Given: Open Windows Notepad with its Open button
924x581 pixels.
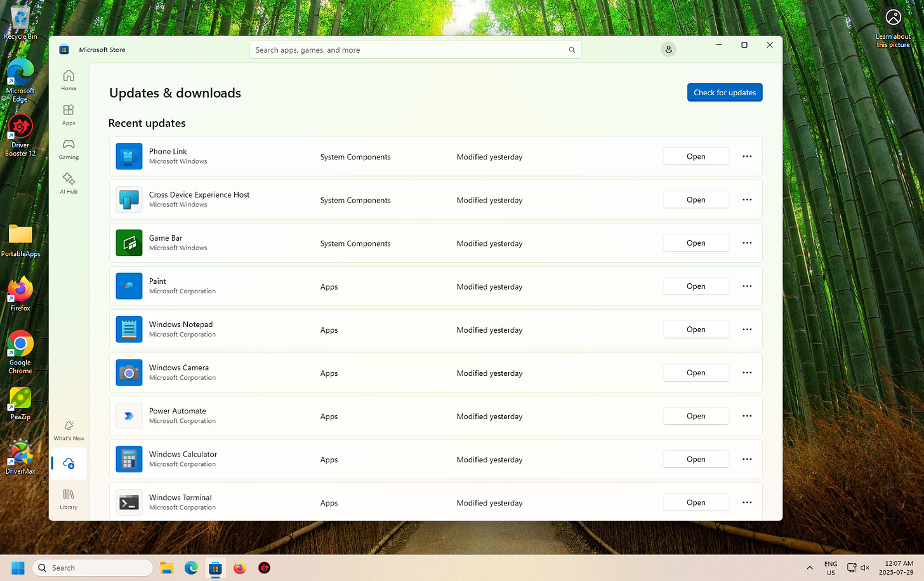Looking at the screenshot, I should pos(696,329).
